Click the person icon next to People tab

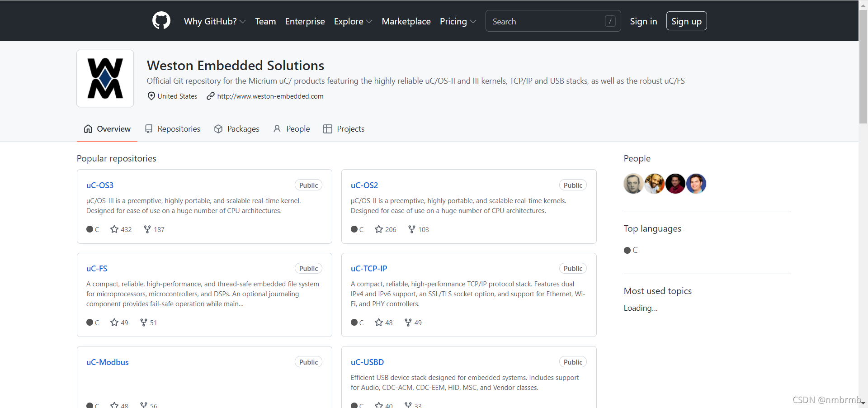click(277, 129)
